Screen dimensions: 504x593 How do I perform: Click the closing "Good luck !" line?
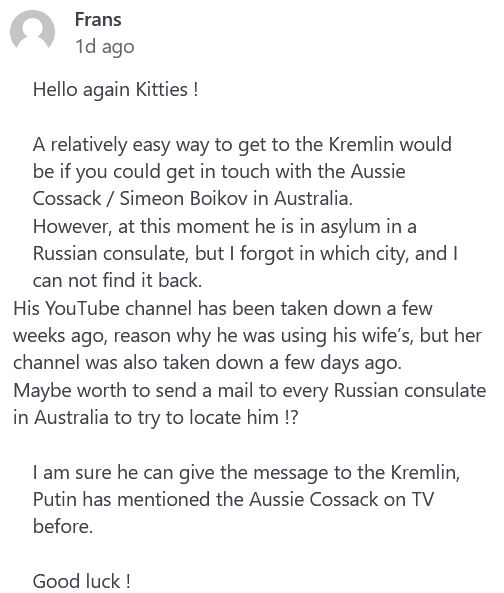coord(82,581)
